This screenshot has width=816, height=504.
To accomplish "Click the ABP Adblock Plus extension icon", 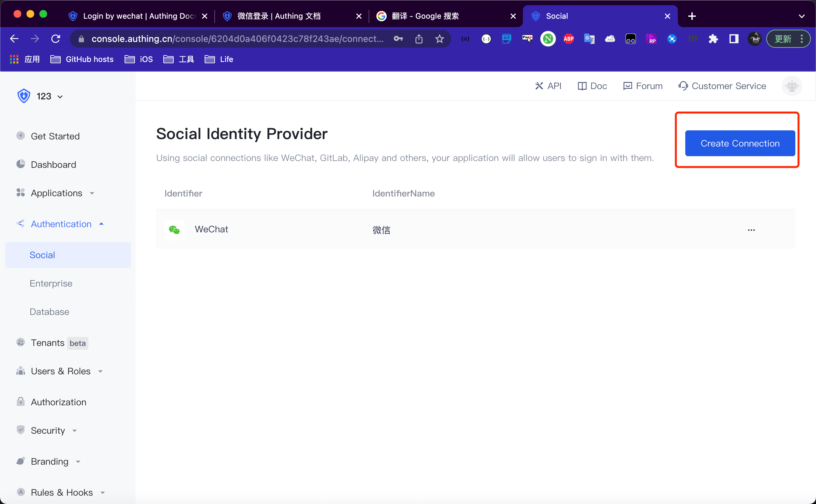I will tap(568, 39).
